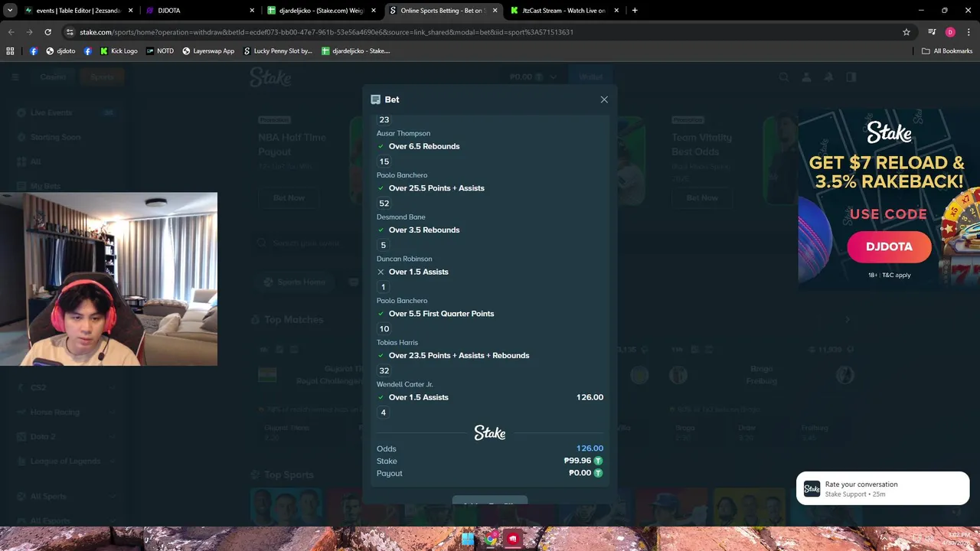Viewport: 980px width, 551px height.
Task: Open the tab search dropdown
Action: point(10,11)
